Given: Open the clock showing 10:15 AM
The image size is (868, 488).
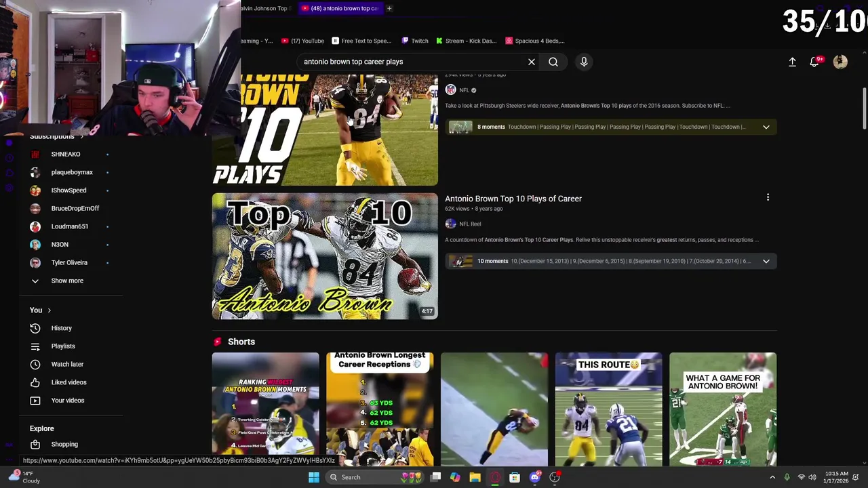Looking at the screenshot, I should 837,477.
